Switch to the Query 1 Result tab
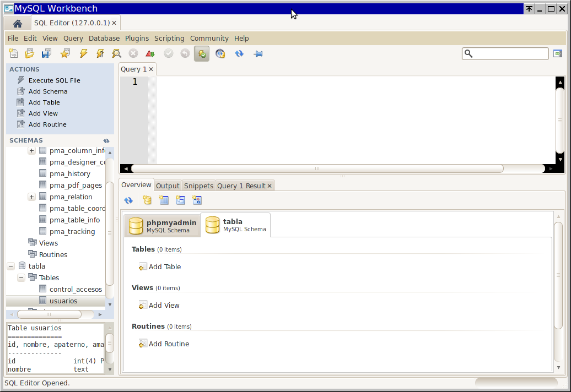Screen dimensions: 571x392 click(241, 186)
